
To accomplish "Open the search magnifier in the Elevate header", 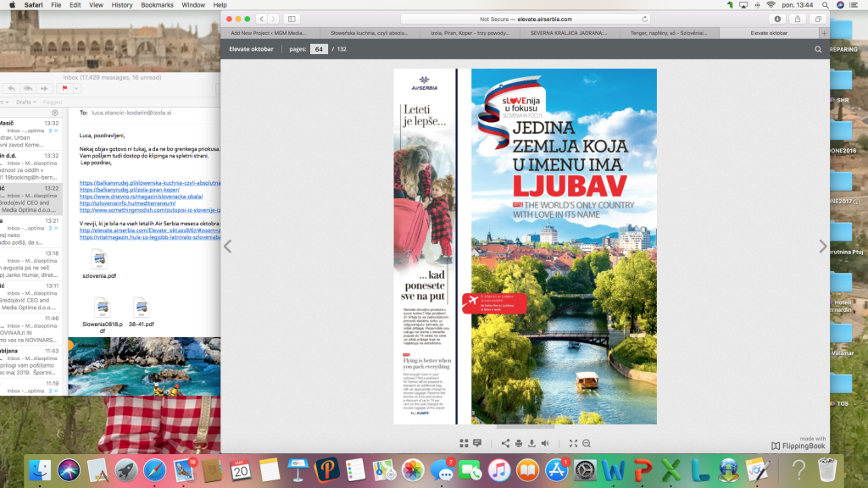I will 818,49.
